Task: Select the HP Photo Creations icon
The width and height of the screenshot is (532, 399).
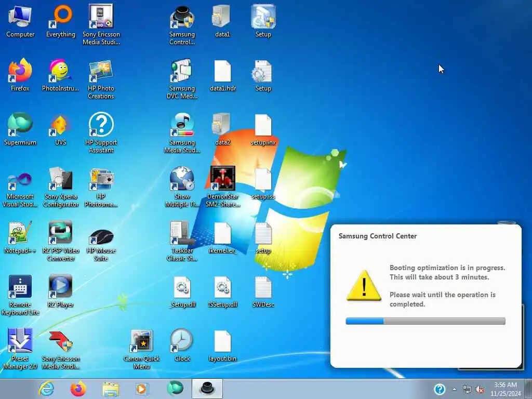Action: click(101, 79)
